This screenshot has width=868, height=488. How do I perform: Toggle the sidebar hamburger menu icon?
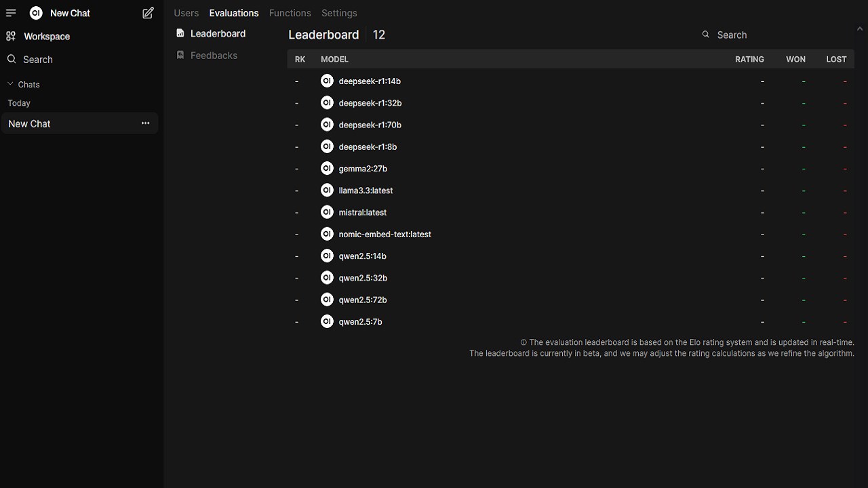pyautogui.click(x=11, y=13)
